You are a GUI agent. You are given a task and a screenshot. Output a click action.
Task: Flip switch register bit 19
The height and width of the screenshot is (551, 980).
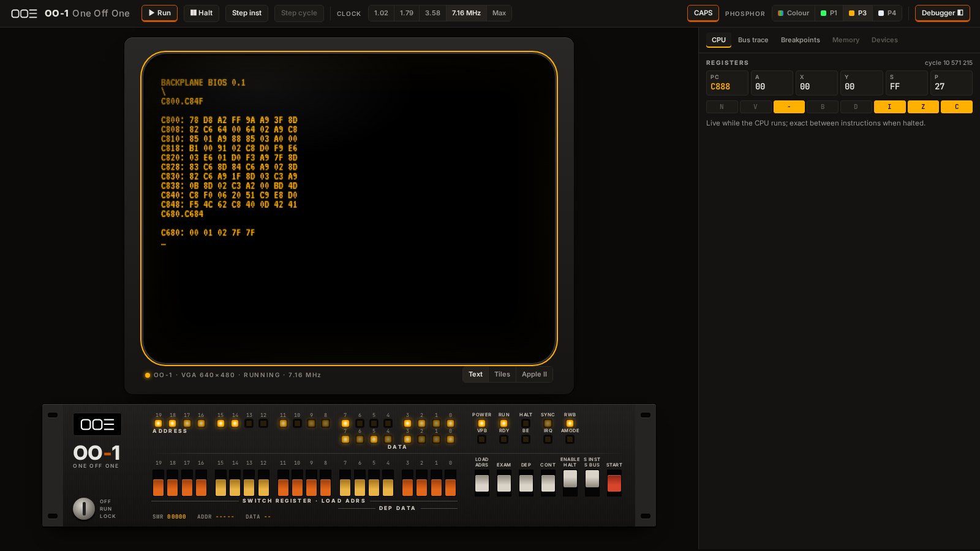(158, 483)
